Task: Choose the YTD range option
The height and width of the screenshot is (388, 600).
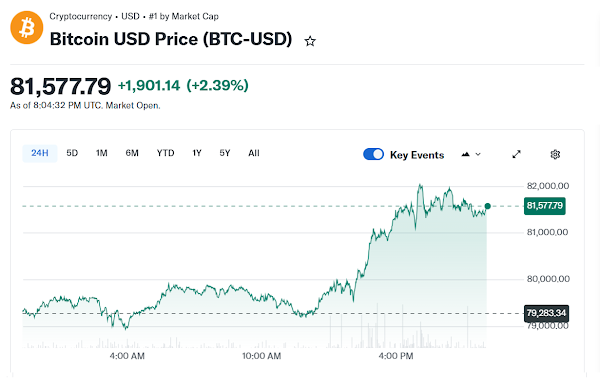Action: [165, 153]
